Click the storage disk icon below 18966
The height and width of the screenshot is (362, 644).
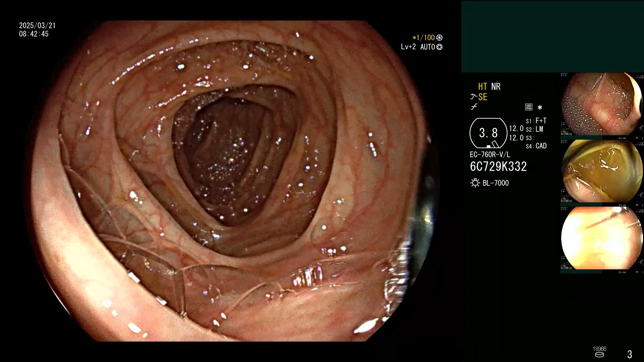(599, 355)
